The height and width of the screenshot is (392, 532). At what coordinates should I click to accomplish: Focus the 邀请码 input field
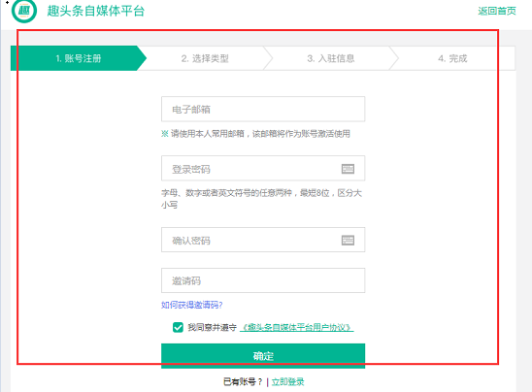(263, 280)
